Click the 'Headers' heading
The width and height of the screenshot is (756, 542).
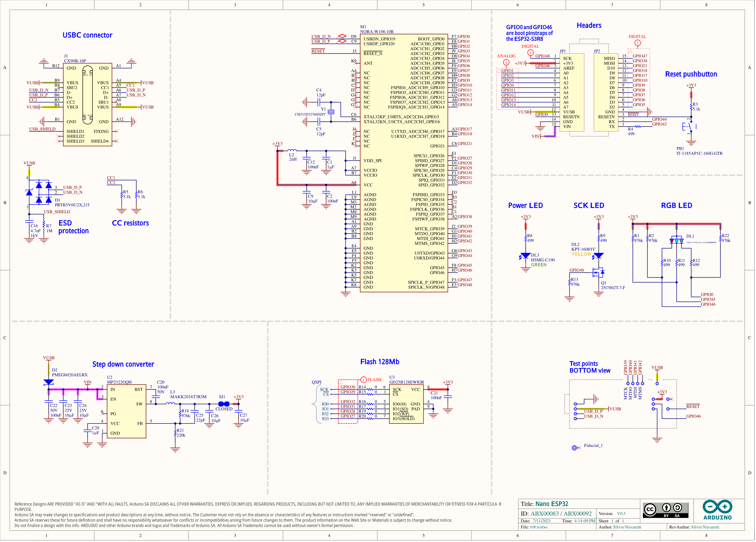pyautogui.click(x=589, y=25)
